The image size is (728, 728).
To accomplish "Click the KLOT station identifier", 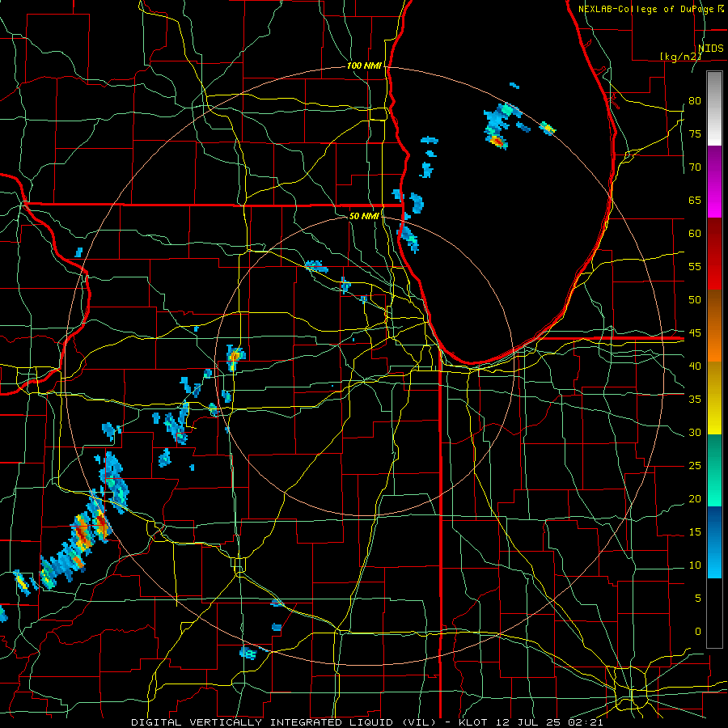I will point(473,722).
